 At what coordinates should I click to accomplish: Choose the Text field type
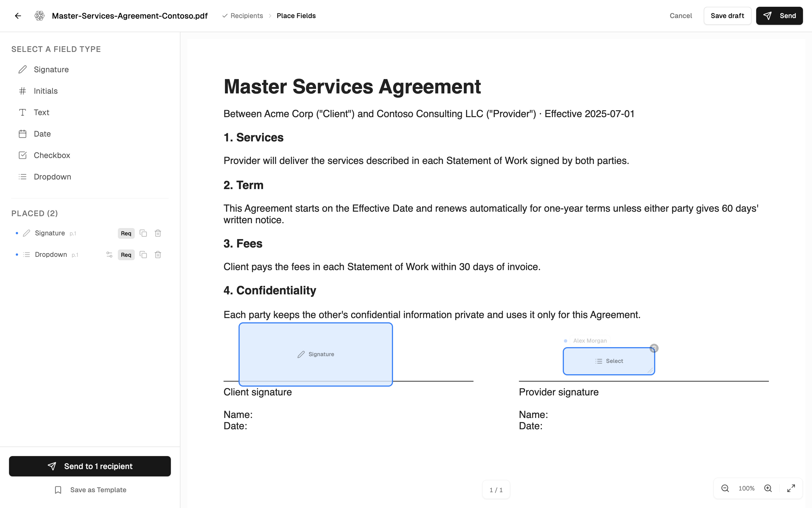pos(90,113)
